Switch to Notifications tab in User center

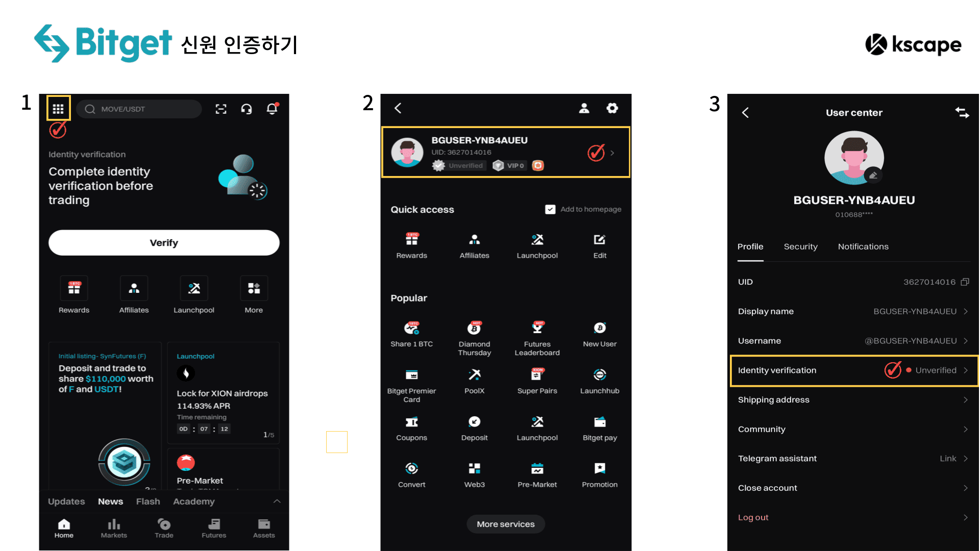tap(863, 245)
